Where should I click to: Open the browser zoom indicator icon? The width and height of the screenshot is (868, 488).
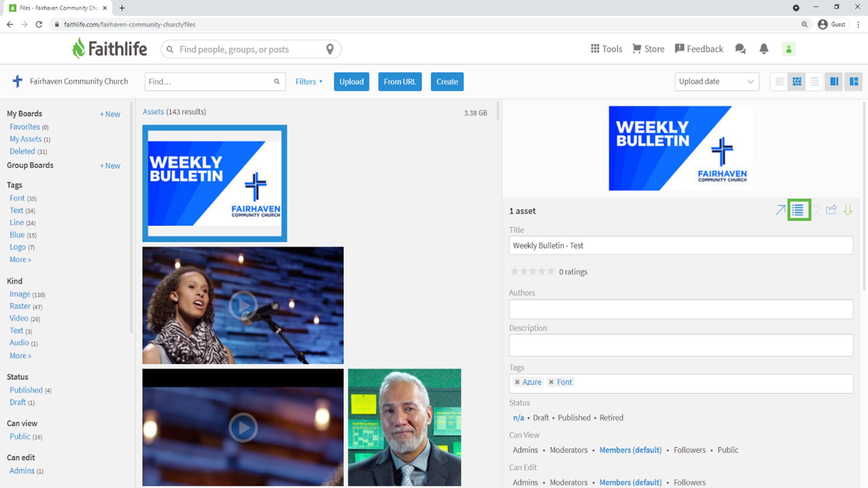804,24
